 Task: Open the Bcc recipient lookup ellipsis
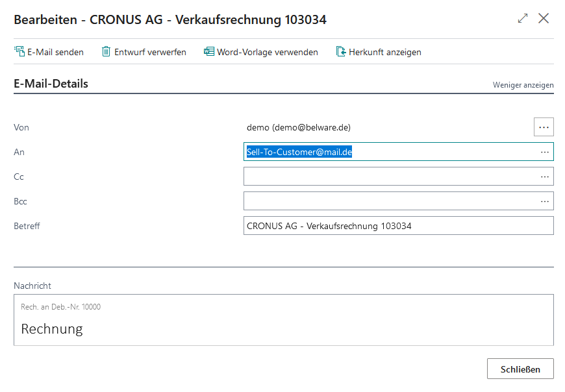click(544, 201)
